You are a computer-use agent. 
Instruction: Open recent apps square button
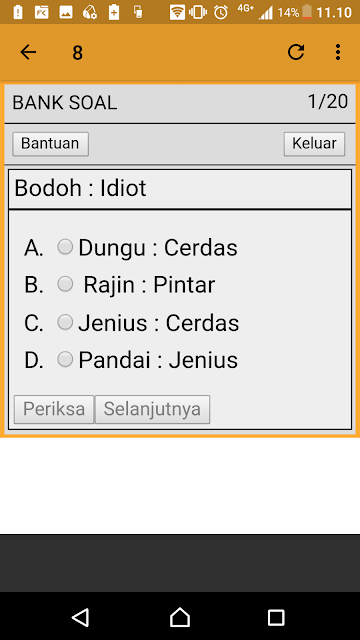click(276, 617)
